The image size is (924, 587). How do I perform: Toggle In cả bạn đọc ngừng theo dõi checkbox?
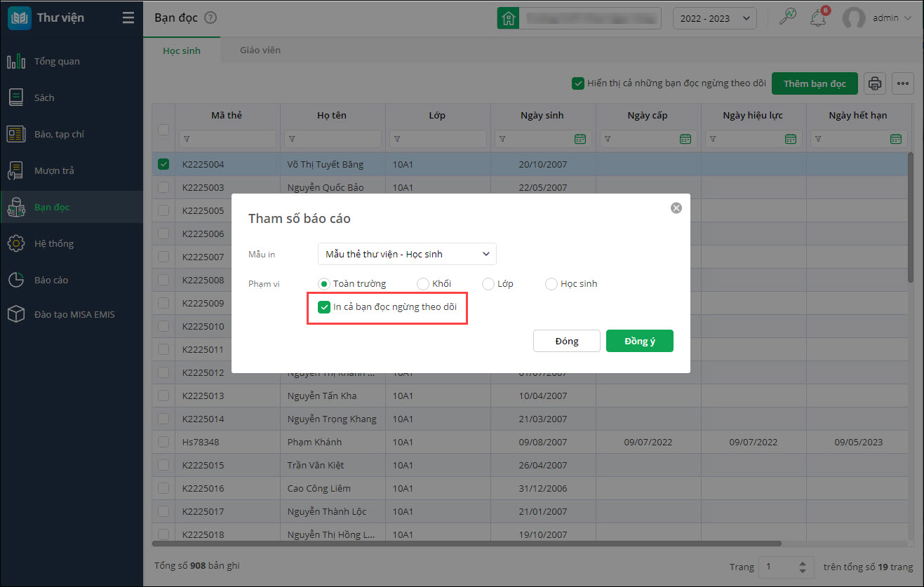(x=324, y=307)
